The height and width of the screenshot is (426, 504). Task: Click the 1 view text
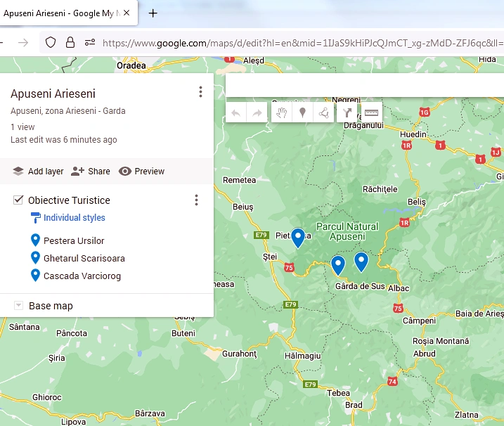[22, 127]
